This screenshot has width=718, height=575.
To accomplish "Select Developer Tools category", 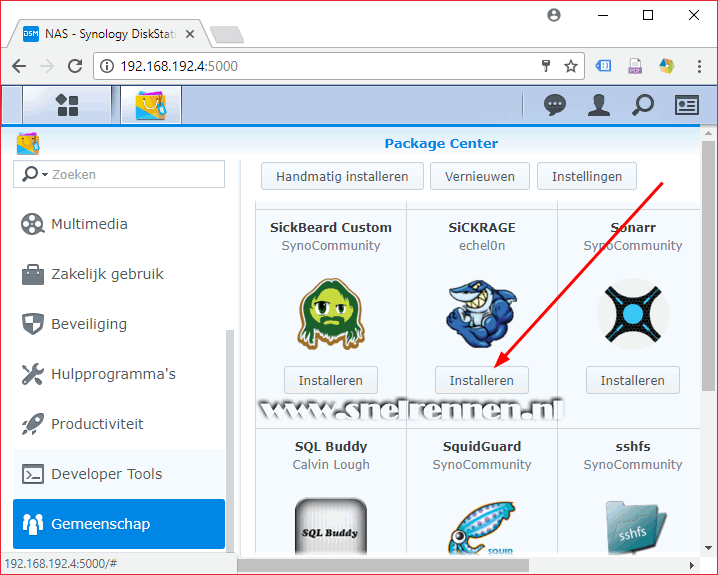I will pos(119,474).
